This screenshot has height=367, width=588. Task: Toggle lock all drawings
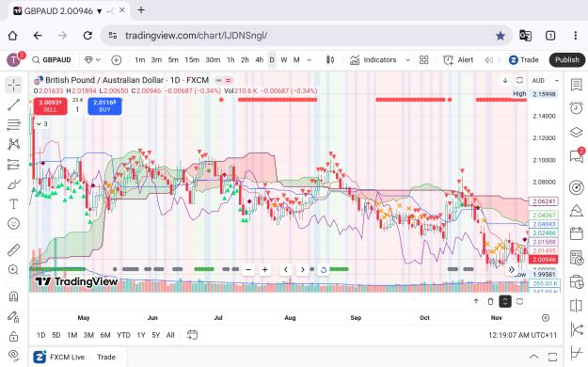pos(13,336)
